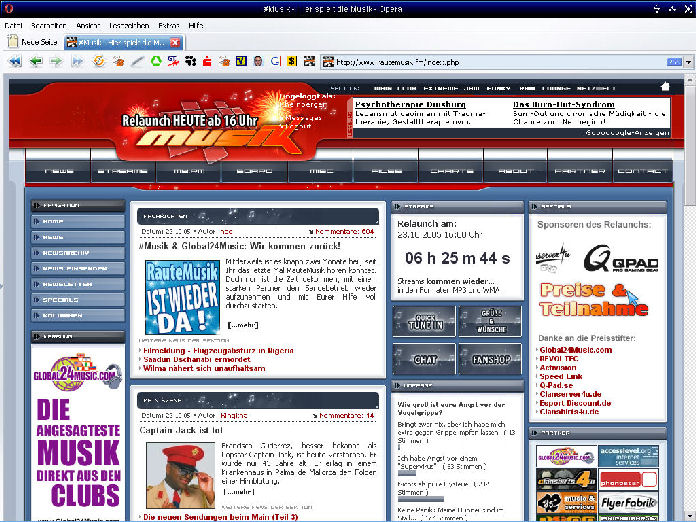Image resolution: width=696 pixels, height=522 pixels.
Task: Click NEWSLETTER in the left sidebar
Action: pos(78,284)
